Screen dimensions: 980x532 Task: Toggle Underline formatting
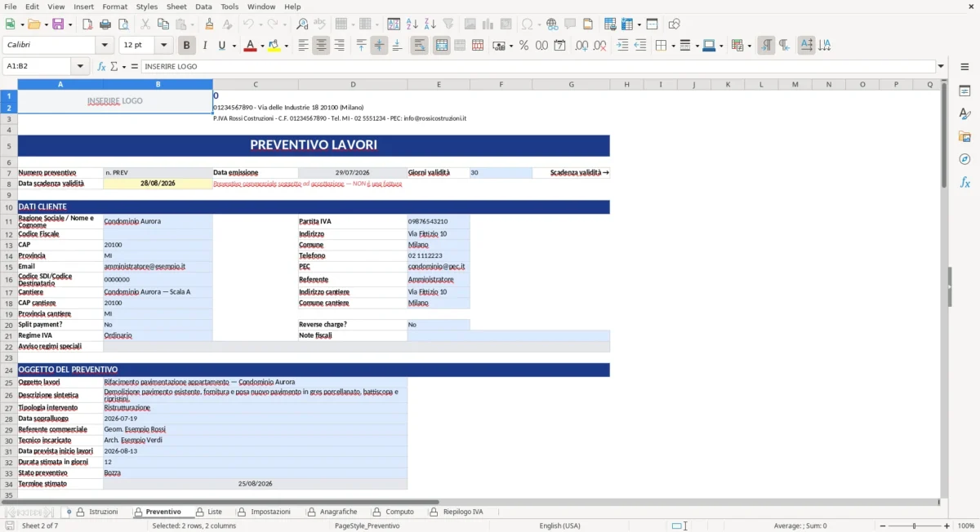point(222,46)
